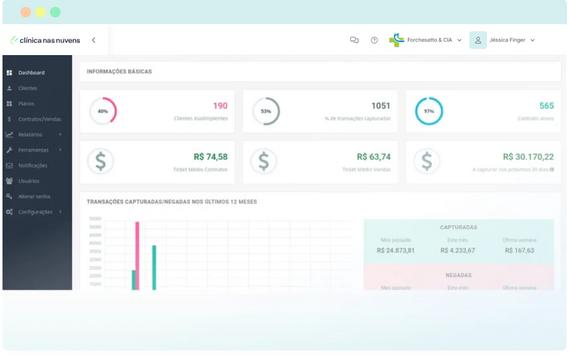Click the help question mark icon
Viewport: 569px width, 362px height.
374,40
